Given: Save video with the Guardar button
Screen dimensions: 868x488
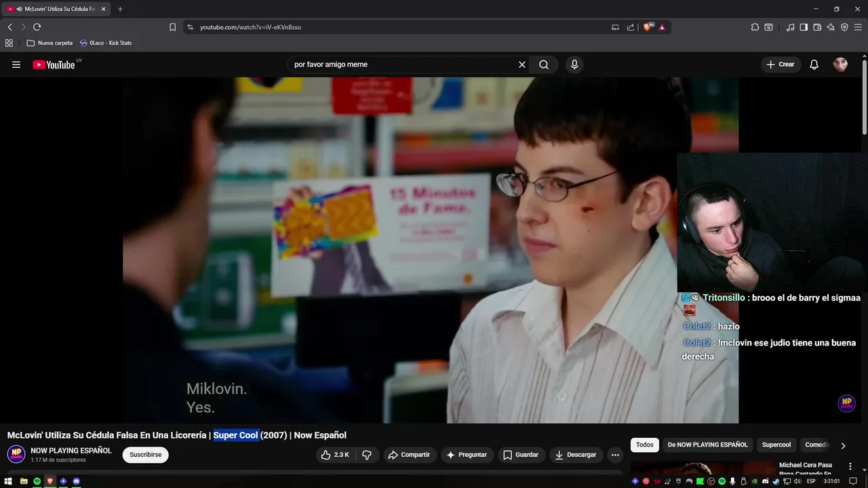Looking at the screenshot, I should click(521, 455).
